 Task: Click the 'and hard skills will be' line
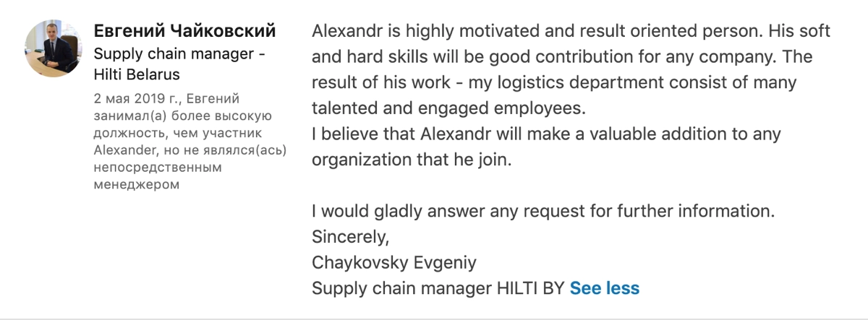[562, 57]
